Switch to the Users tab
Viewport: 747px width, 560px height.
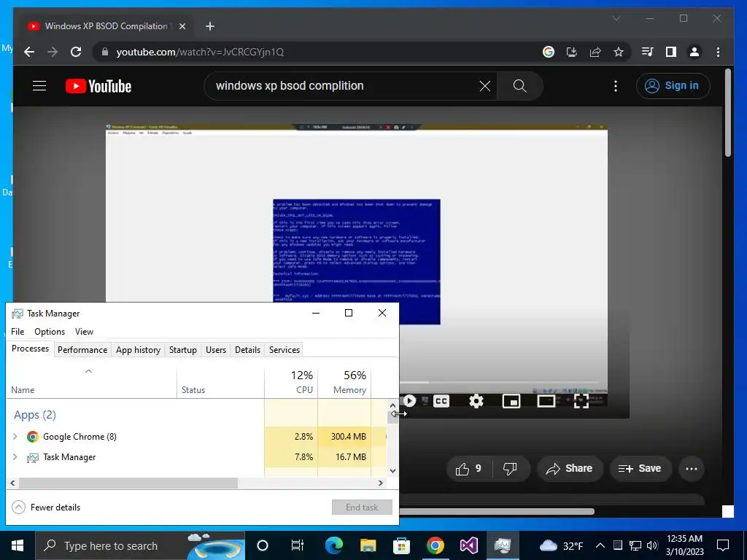216,349
